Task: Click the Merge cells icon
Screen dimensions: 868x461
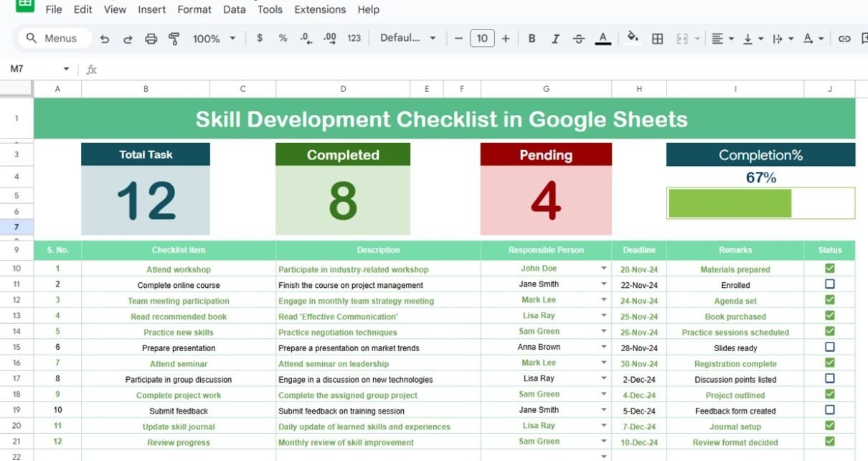Action: click(682, 39)
